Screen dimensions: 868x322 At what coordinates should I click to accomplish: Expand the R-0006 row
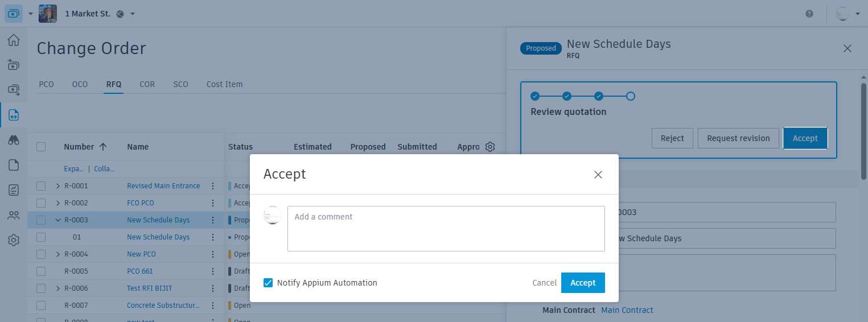coord(57,288)
